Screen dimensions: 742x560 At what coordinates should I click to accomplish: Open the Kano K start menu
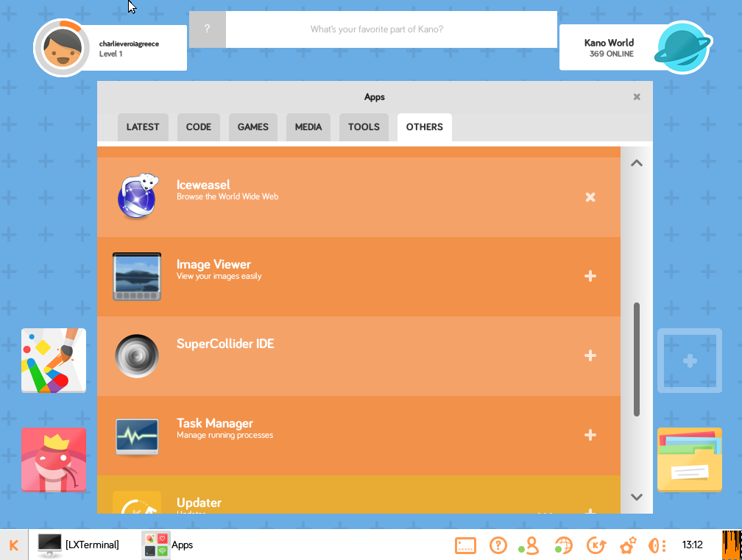click(14, 545)
